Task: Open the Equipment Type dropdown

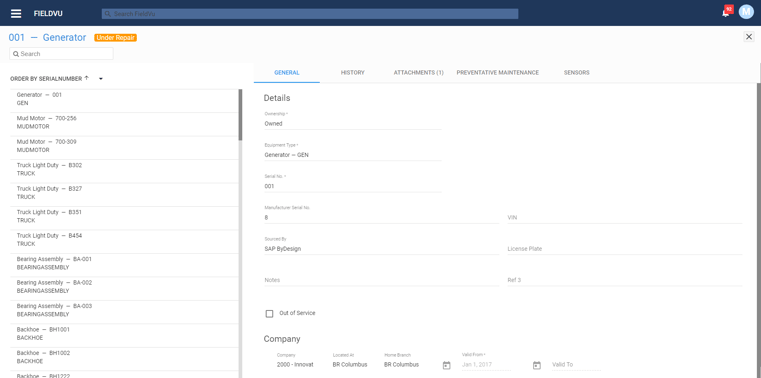Action: coord(353,155)
